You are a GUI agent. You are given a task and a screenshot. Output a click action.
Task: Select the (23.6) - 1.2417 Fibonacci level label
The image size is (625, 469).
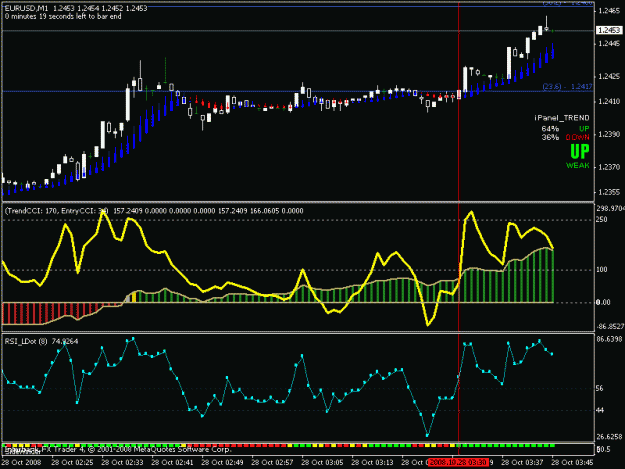click(x=567, y=86)
